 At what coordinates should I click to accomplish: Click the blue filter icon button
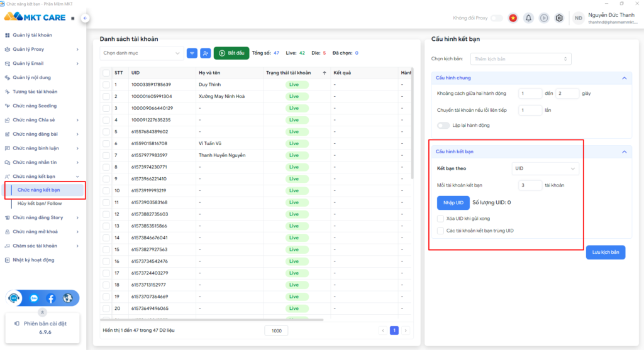[x=192, y=53]
